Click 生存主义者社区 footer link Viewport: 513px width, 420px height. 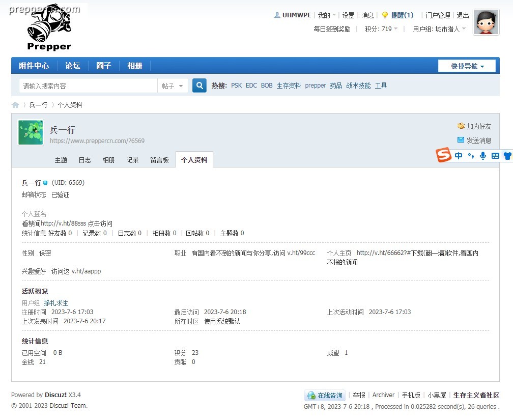476,395
